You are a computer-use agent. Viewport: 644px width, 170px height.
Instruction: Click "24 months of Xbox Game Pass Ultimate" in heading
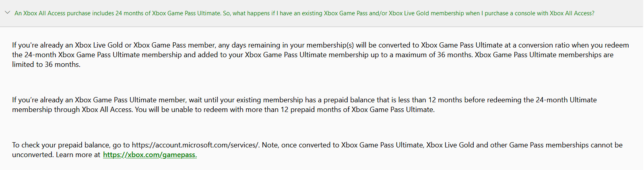(x=168, y=13)
